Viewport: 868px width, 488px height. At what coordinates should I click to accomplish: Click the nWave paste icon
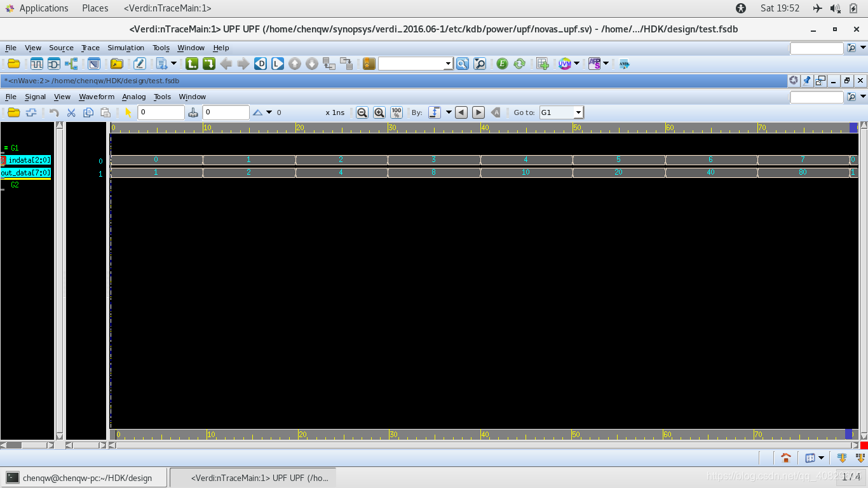[x=105, y=112]
